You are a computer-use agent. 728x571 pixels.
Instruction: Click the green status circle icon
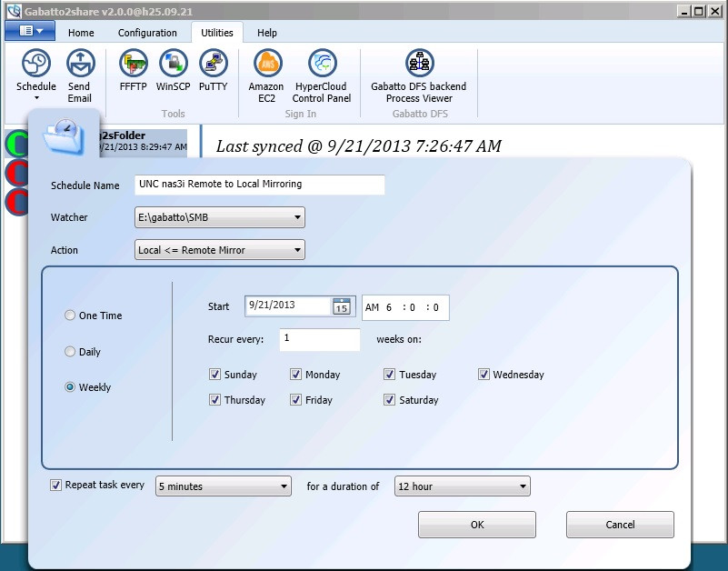[x=16, y=144]
